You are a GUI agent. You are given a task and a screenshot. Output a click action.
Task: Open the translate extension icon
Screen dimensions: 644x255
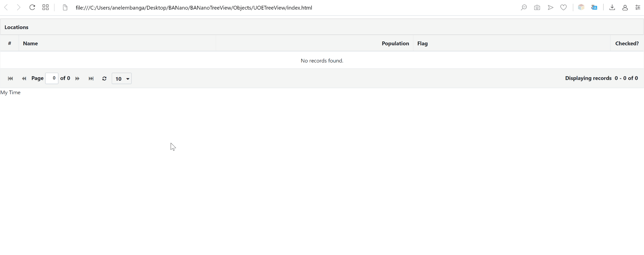tap(594, 7)
